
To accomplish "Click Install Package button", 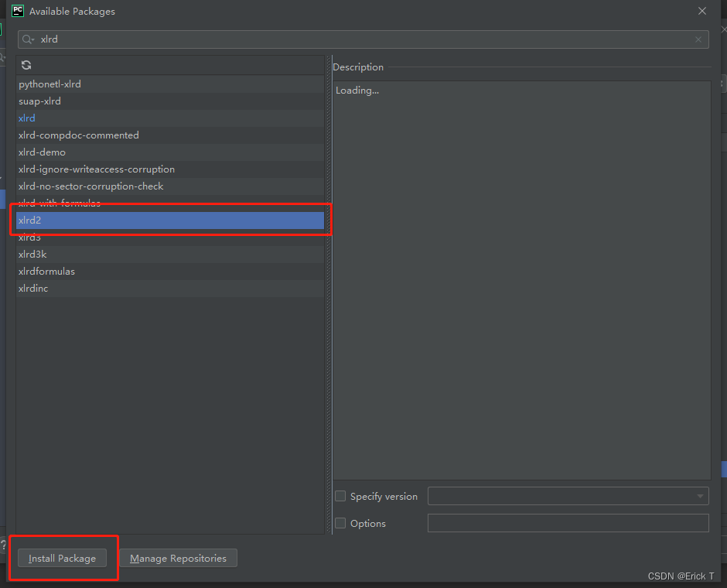I will click(x=62, y=558).
